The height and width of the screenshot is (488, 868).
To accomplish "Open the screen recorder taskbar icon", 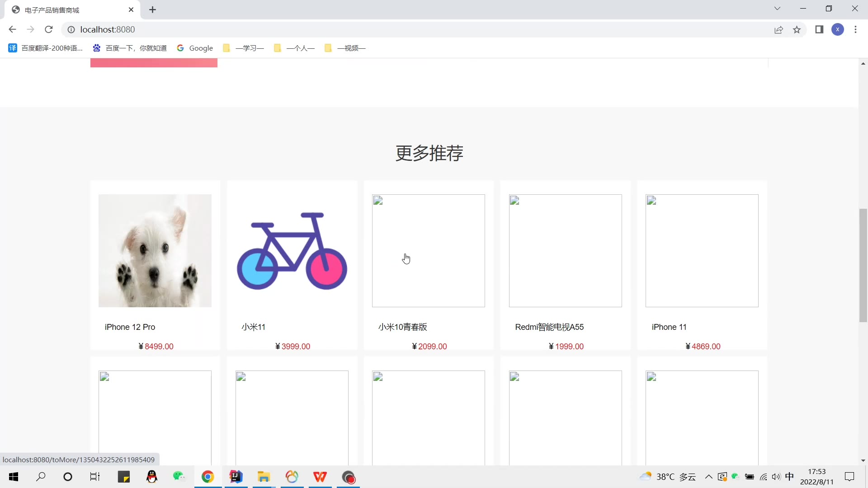I will [x=349, y=477].
